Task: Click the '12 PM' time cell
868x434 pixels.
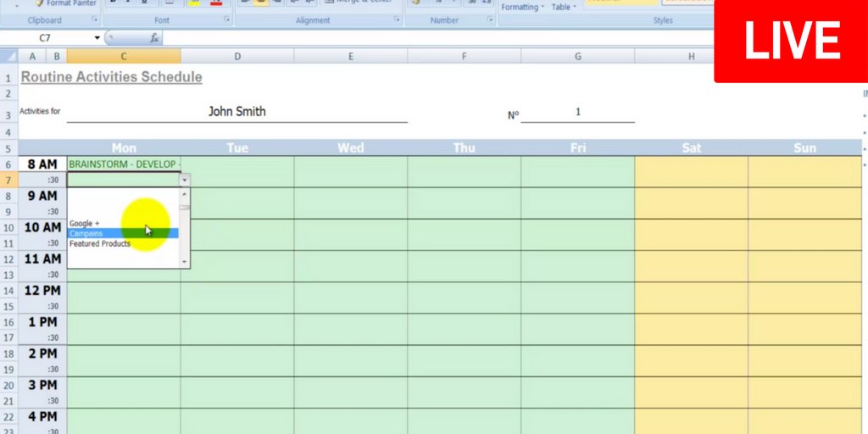Action: [x=42, y=291]
